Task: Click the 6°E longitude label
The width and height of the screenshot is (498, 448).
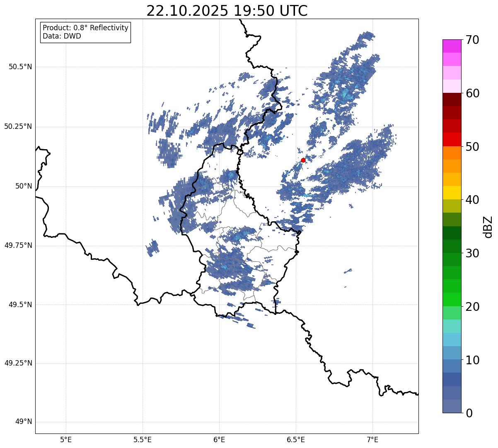Action: point(219,439)
